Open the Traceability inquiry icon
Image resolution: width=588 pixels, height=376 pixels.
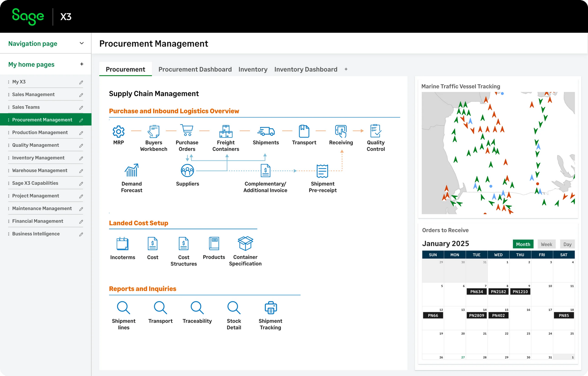(197, 308)
